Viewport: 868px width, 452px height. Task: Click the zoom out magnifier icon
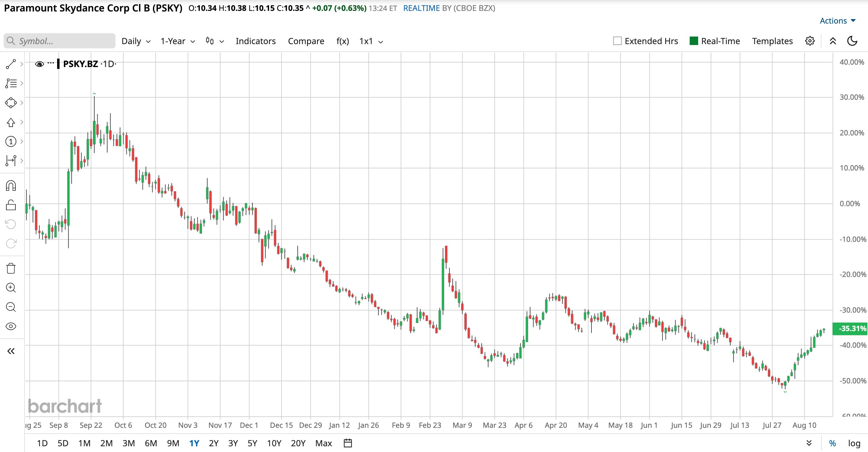click(x=11, y=307)
